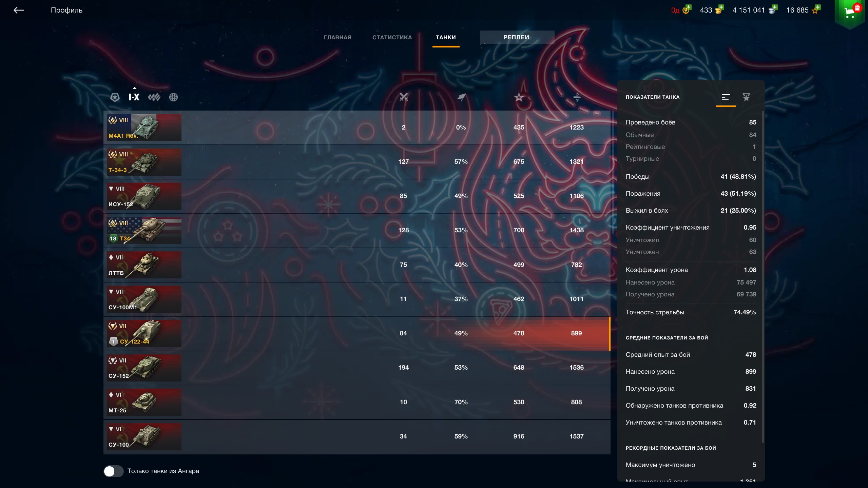The image size is (868, 488).
Task: Sort tanks by vehicle type chevrons icon
Action: click(154, 97)
